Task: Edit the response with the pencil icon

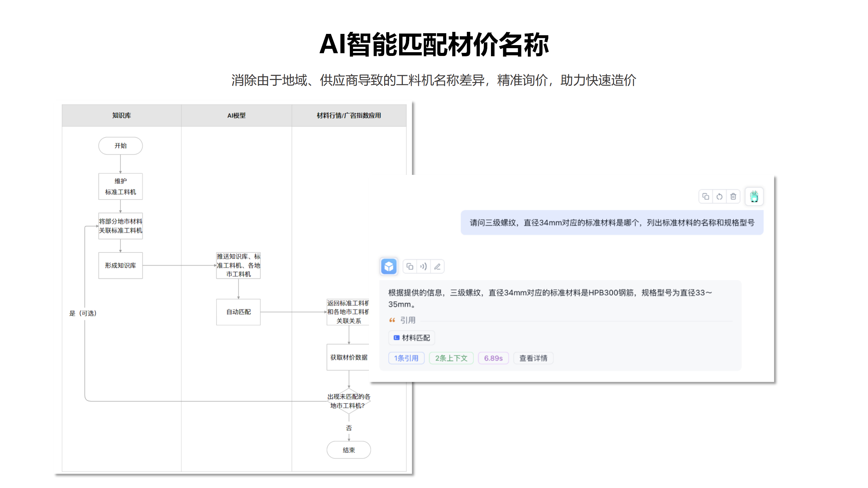Action: coord(437,266)
